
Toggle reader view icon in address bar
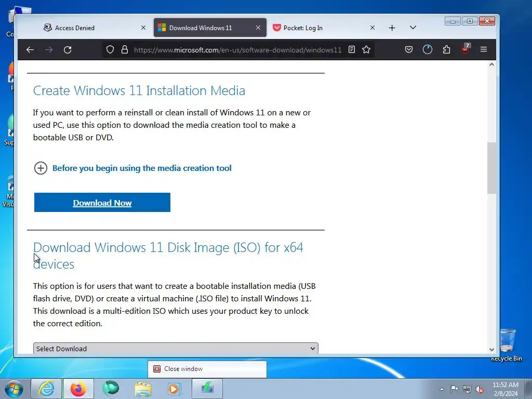click(352, 49)
